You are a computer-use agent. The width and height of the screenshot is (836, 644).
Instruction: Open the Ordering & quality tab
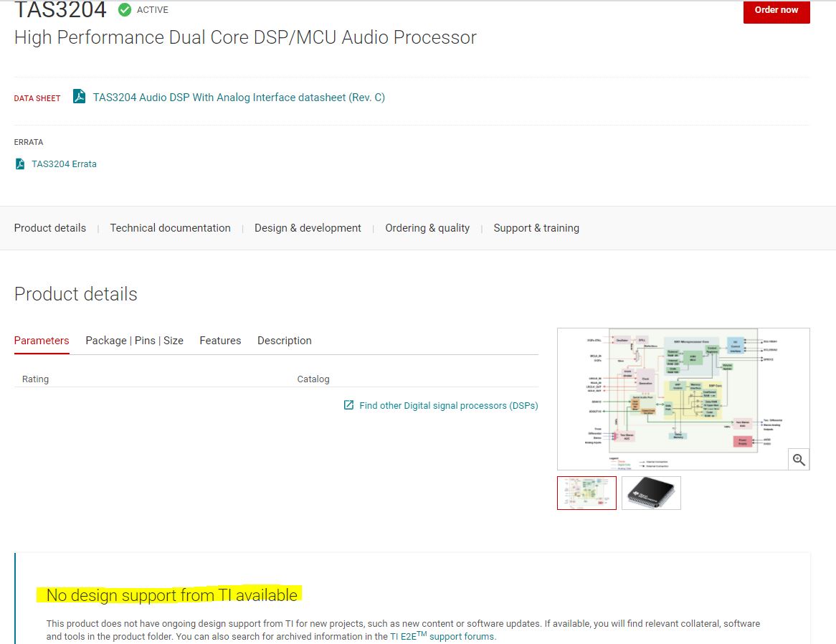(427, 227)
